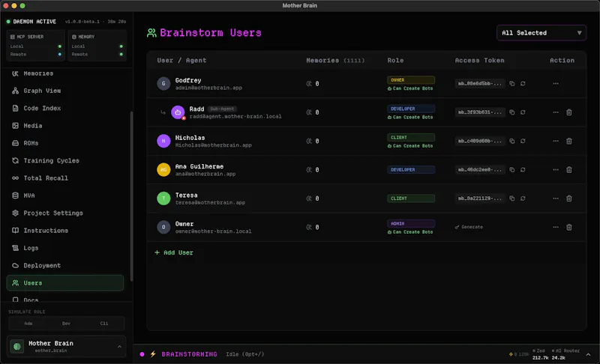Select the Users sidebar item
This screenshot has width=600, height=364.
pos(65,283)
